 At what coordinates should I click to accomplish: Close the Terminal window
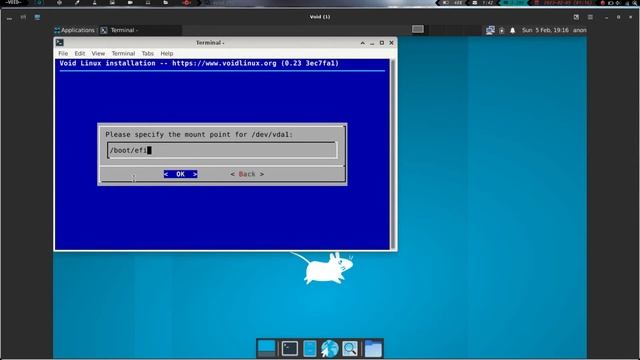[x=391, y=42]
